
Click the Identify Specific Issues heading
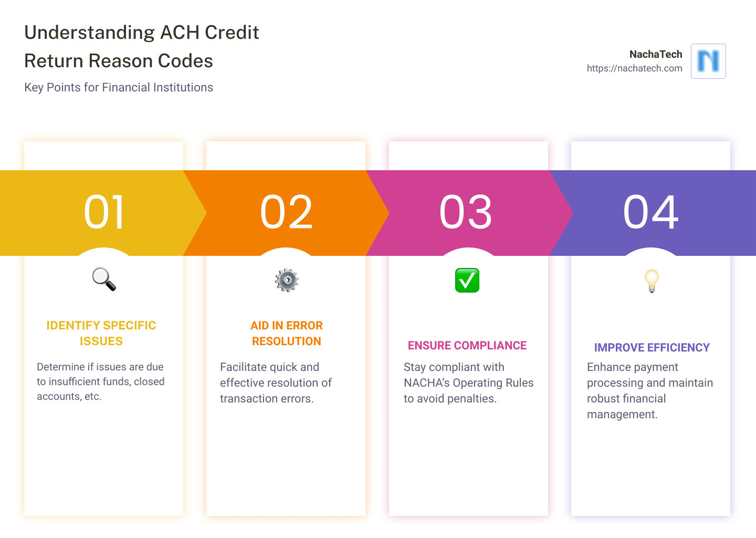pyautogui.click(x=101, y=333)
